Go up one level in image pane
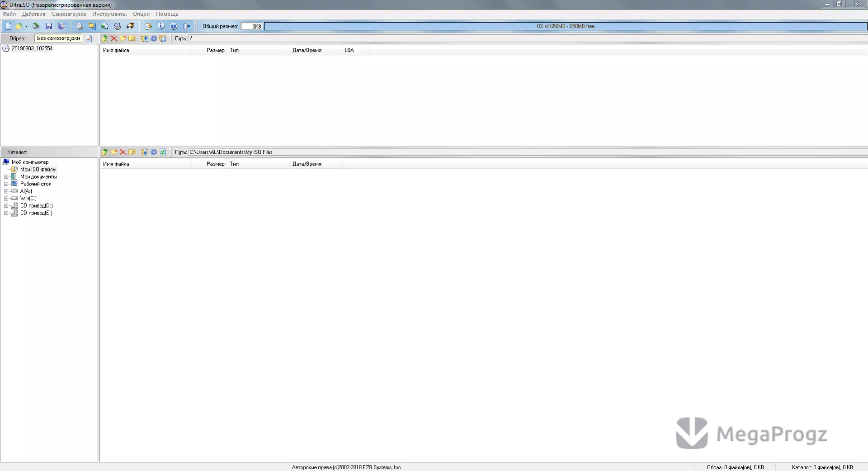868x471 pixels. 105,38
